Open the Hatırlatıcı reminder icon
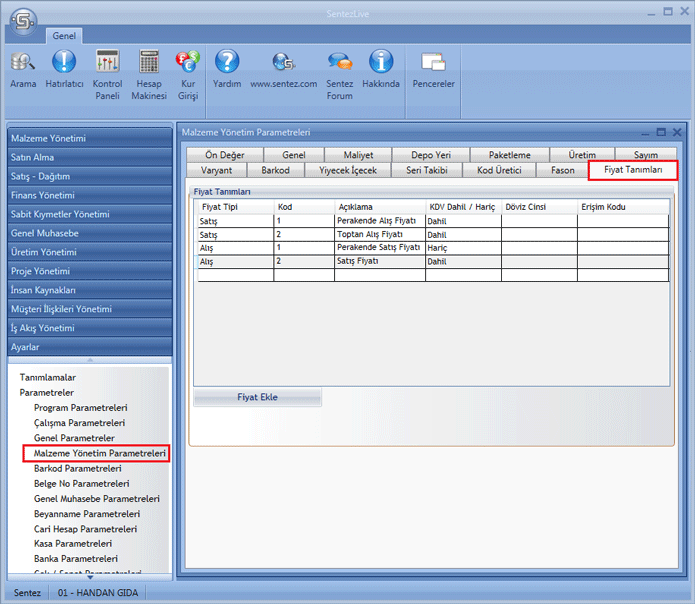The height and width of the screenshot is (604, 695). pos(64,70)
